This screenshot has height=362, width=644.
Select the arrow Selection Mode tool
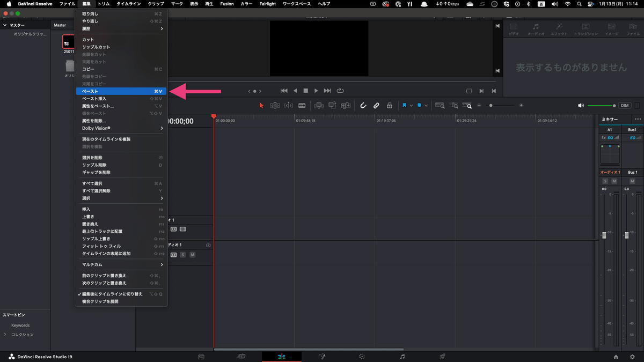point(261,106)
